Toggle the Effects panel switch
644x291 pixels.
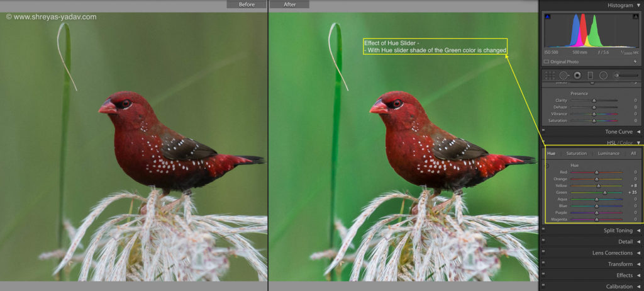coord(543,273)
